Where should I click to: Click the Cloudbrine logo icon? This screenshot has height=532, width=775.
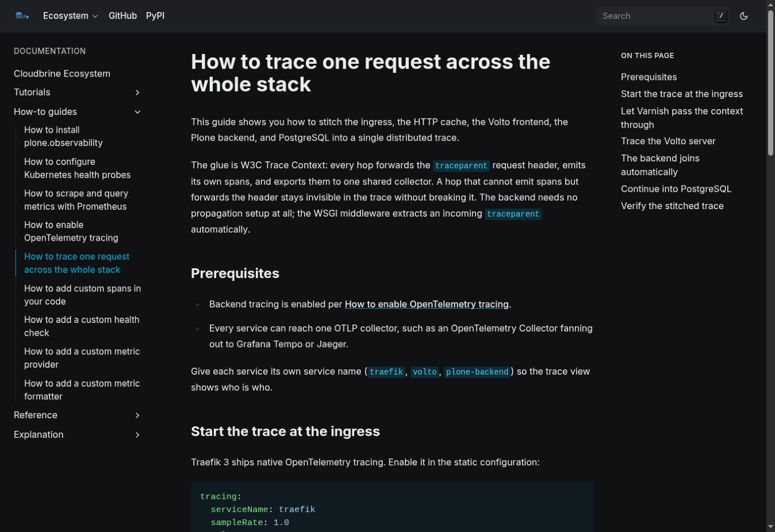22,16
